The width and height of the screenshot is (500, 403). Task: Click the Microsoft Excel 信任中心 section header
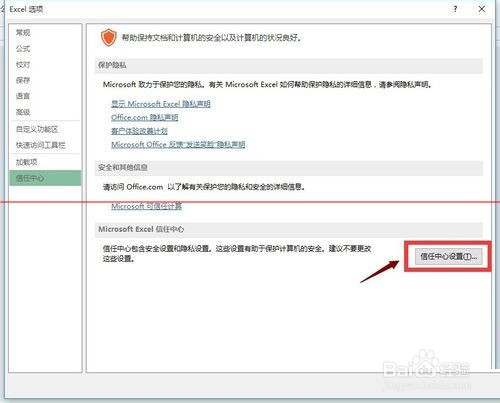[x=288, y=229]
